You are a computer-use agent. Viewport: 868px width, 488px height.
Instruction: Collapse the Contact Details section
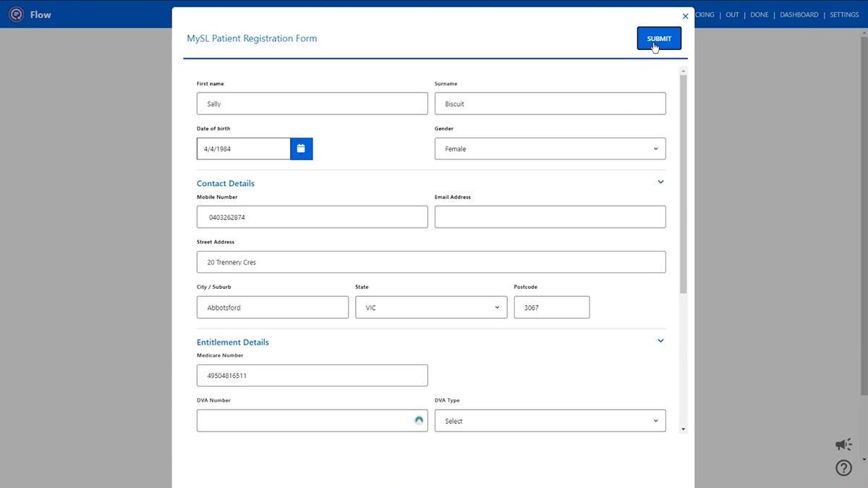coord(660,182)
